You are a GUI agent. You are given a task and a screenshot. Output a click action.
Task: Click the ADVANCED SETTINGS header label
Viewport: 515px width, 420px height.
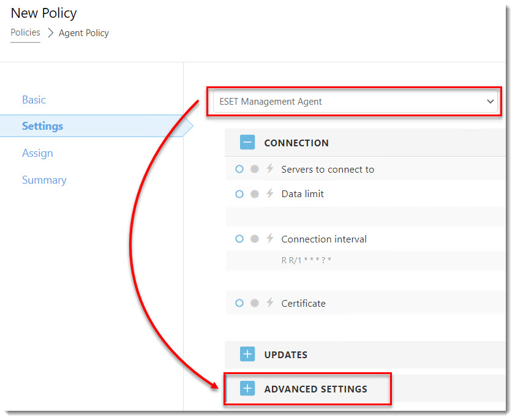[x=315, y=389]
